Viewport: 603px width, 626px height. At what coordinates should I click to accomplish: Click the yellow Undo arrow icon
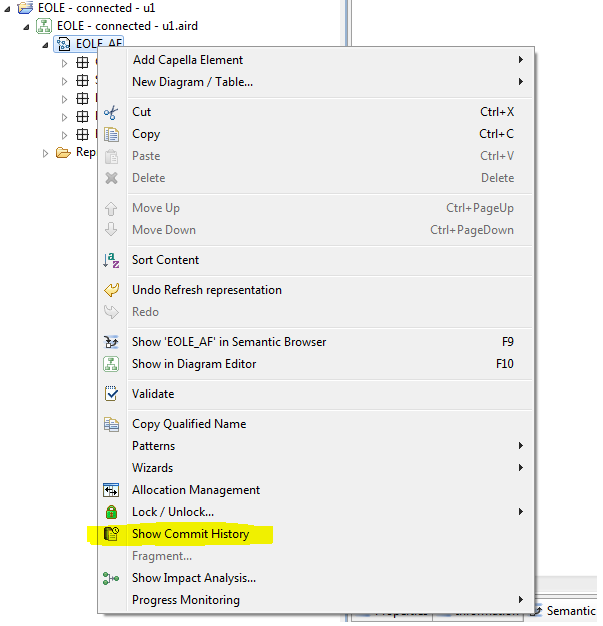[112, 290]
